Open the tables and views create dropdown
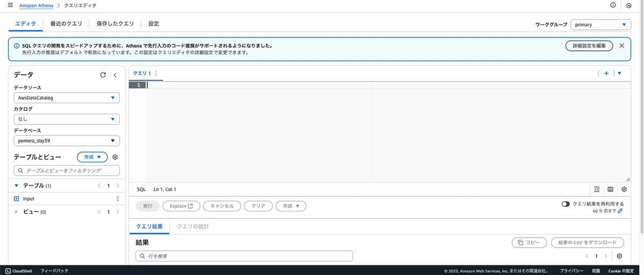 (92, 157)
